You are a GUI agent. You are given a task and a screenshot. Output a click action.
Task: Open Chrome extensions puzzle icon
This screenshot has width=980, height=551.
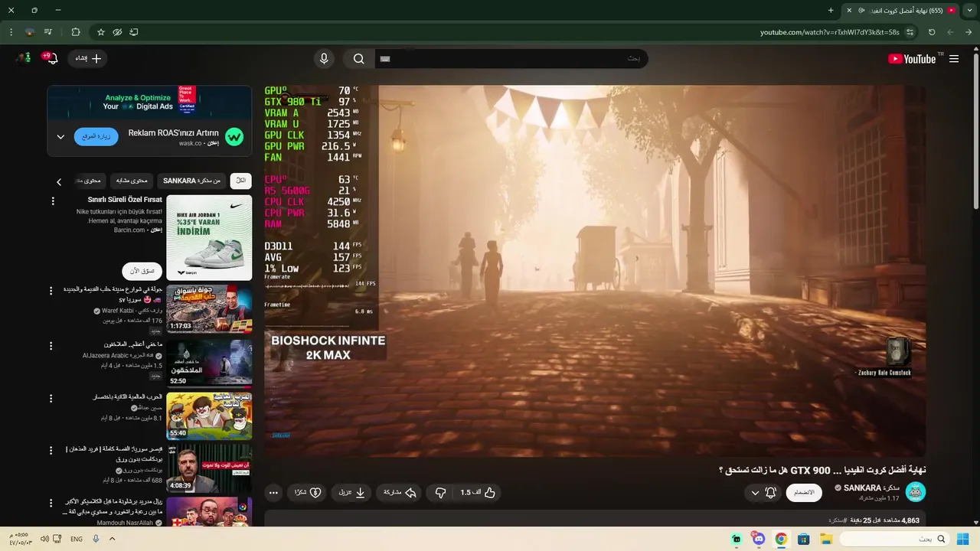tap(75, 32)
